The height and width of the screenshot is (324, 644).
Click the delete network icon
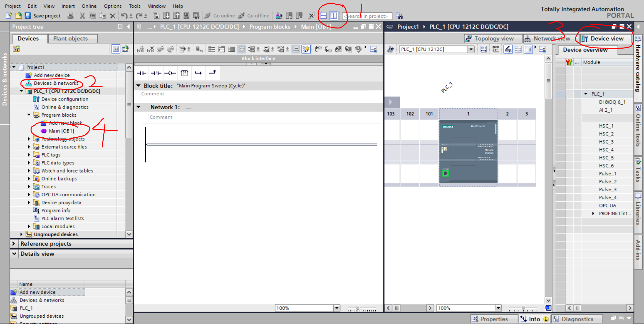coord(150,49)
